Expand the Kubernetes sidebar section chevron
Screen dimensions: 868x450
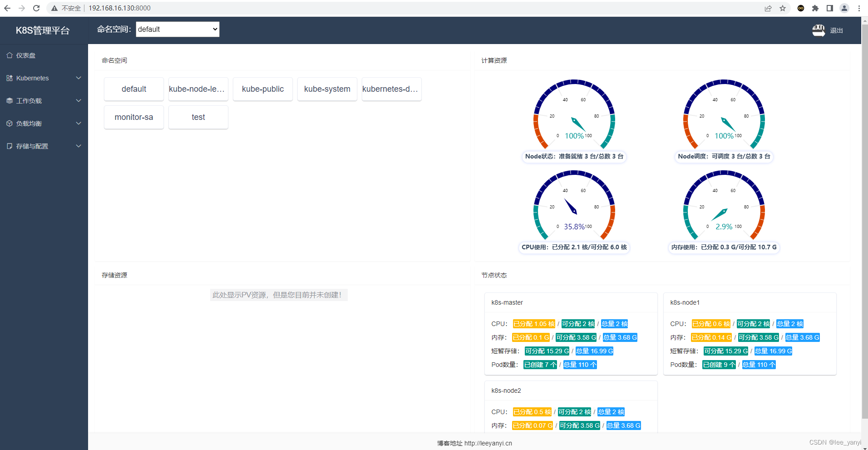pos(79,78)
